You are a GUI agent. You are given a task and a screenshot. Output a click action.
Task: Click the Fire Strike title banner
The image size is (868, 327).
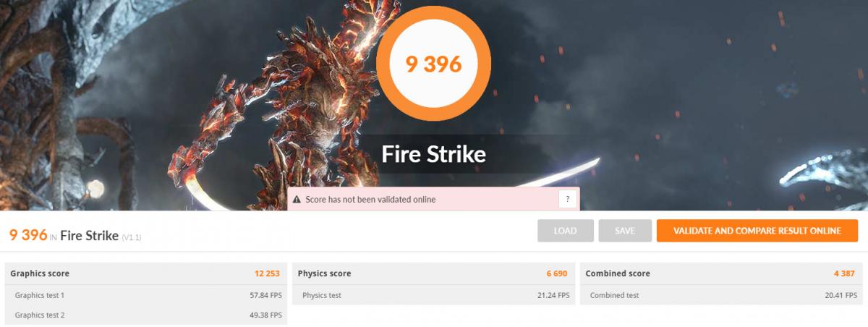point(433,154)
